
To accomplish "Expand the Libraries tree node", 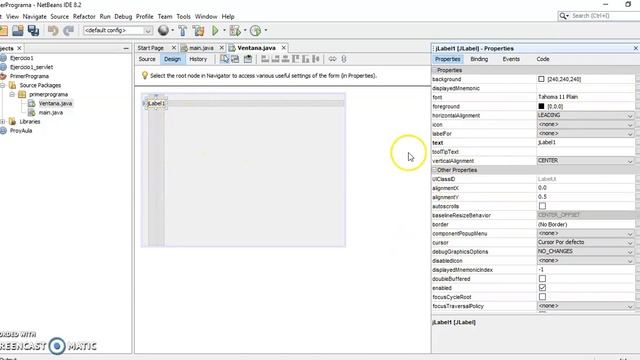I will click(x=3, y=122).
